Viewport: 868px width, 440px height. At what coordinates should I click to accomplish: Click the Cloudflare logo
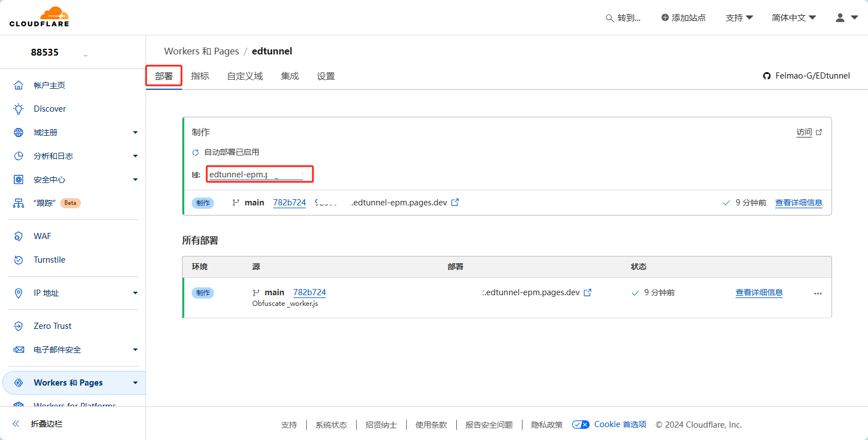pyautogui.click(x=39, y=17)
